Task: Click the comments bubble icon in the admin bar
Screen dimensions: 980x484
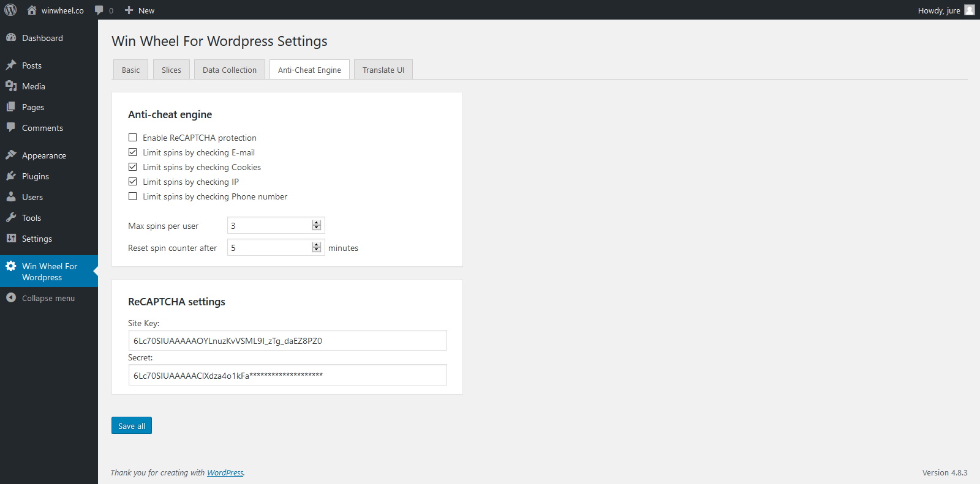Action: [x=99, y=10]
